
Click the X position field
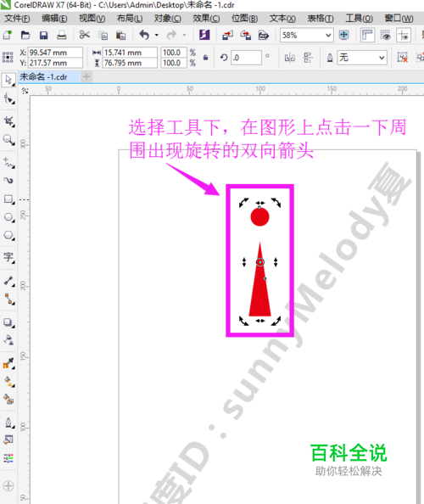(x=55, y=53)
